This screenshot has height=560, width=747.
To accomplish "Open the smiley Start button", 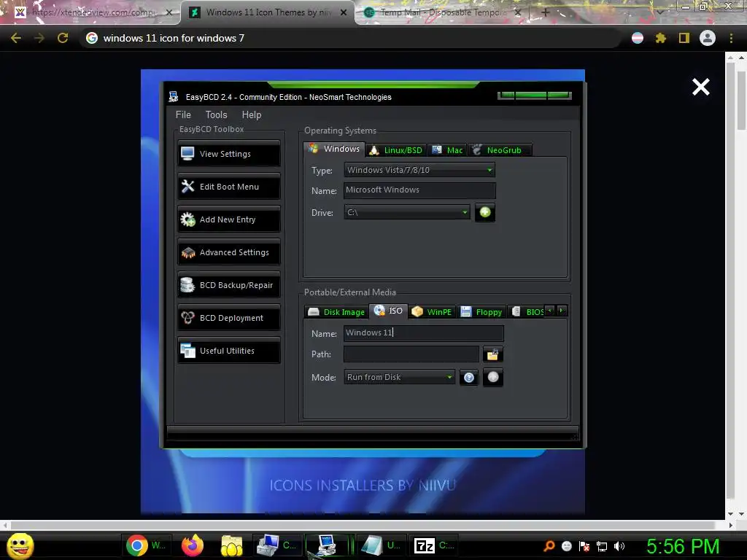I will click(20, 545).
